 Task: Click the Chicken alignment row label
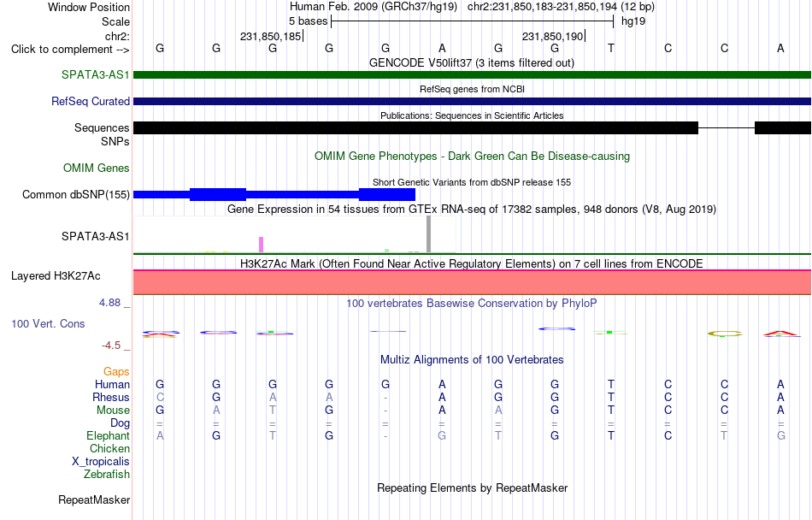point(109,449)
